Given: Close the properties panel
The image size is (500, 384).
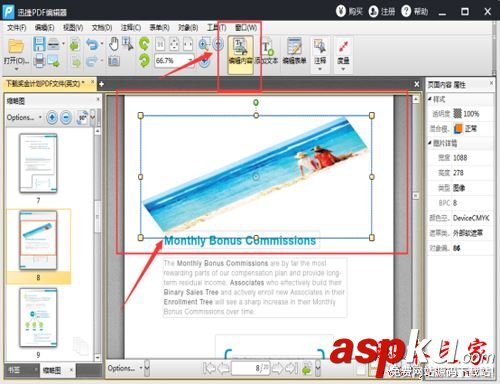Looking at the screenshot, I should [491, 83].
